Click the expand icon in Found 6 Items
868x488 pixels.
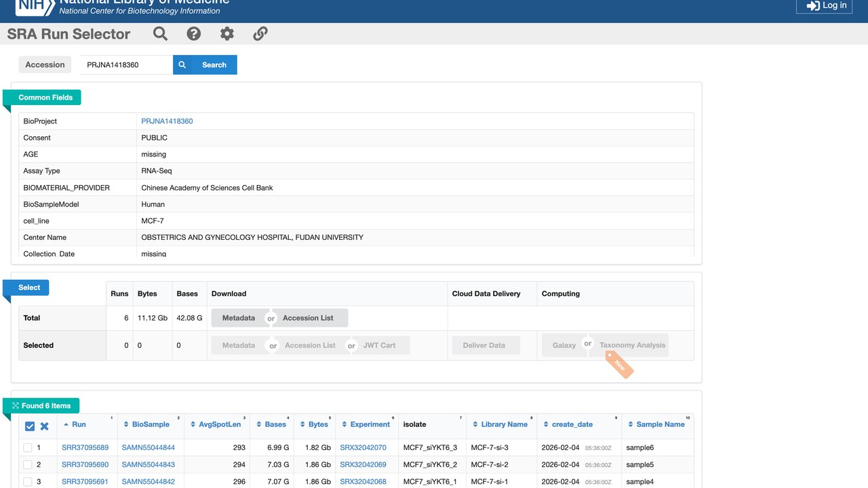click(x=15, y=406)
